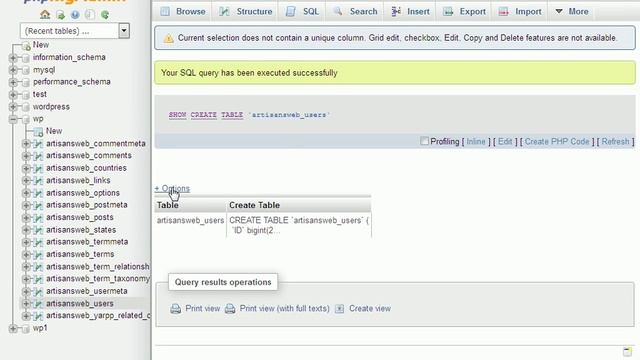Image resolution: width=640 pixels, height=360 pixels.
Task: Click the Home icon in the sidebar
Action: point(45,15)
